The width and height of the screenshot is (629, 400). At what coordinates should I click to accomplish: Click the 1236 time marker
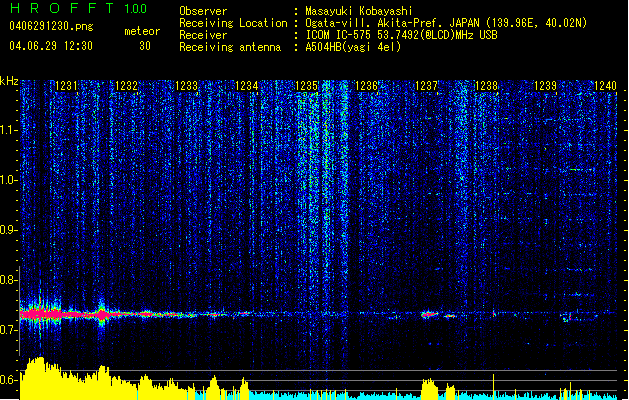(366, 86)
